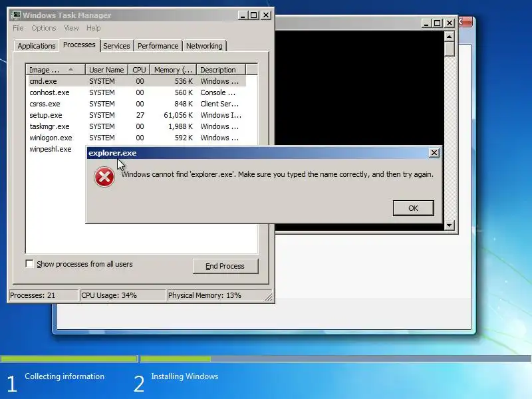Select the setup.exe process
This screenshot has height=399, width=532.
pos(136,115)
